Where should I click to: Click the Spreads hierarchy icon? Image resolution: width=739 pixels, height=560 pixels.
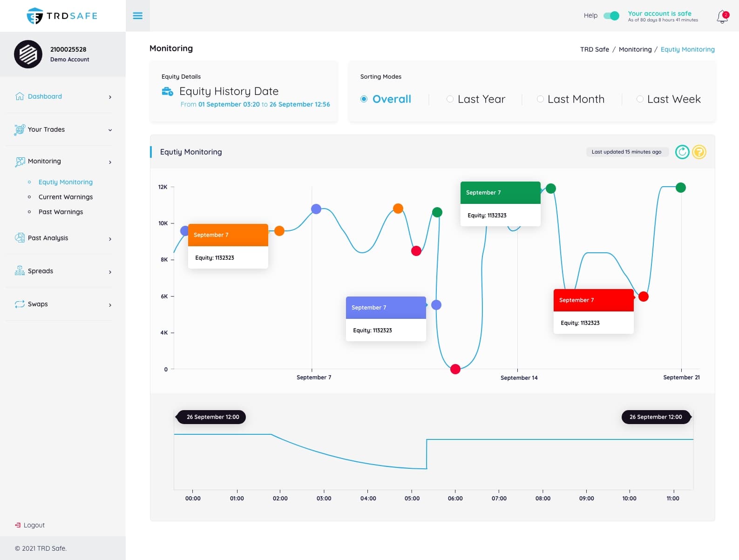[x=20, y=270]
